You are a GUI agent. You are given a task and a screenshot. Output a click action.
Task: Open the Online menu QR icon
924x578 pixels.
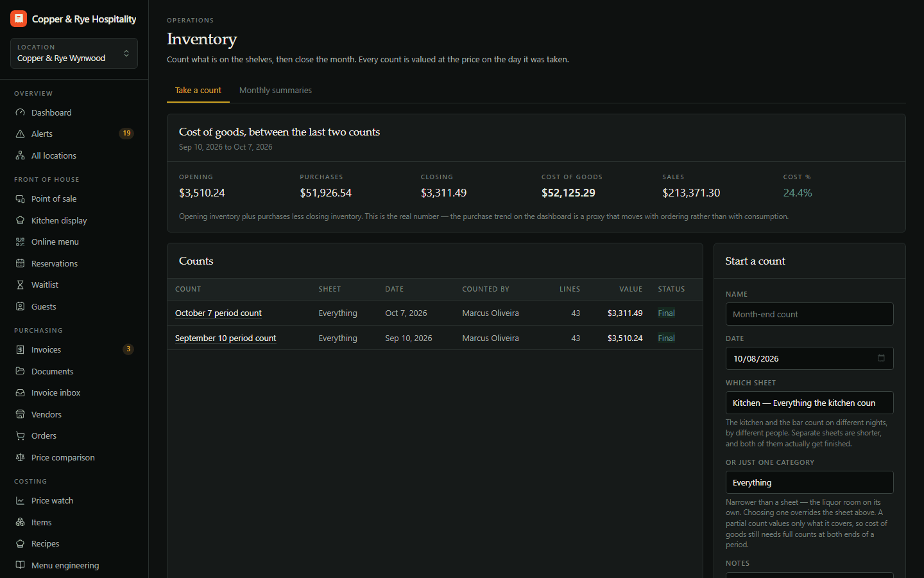[x=20, y=241]
